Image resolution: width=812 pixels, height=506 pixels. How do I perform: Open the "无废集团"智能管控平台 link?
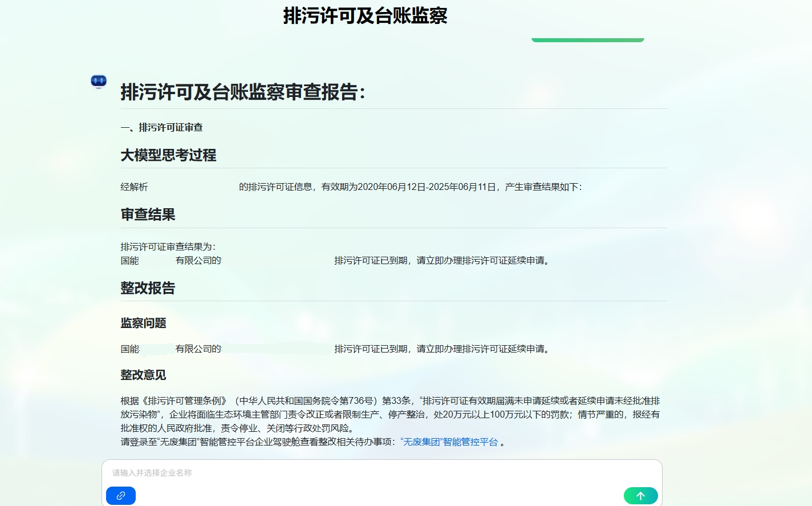[449, 442]
